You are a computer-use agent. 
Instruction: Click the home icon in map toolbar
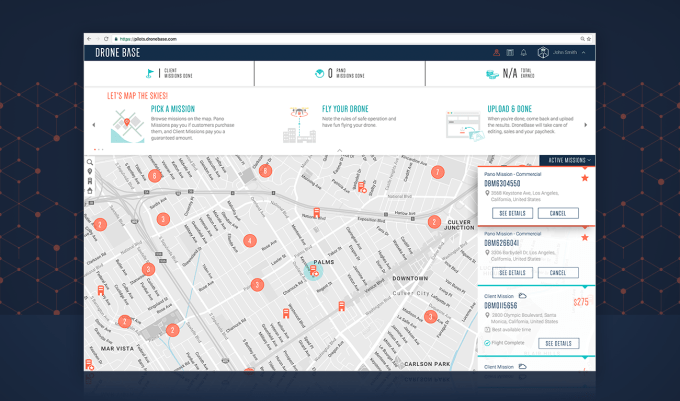[x=90, y=190]
